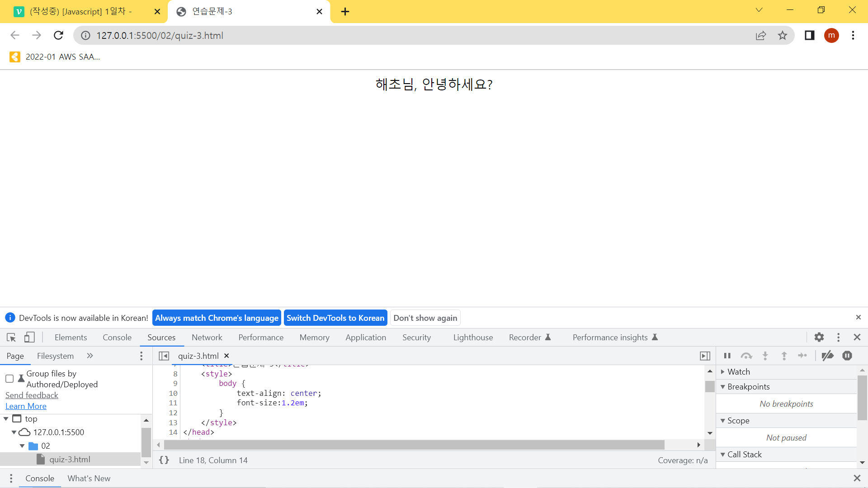The height and width of the screenshot is (488, 868).
Task: Show more navigator tabs chevron
Action: pyautogui.click(x=90, y=356)
